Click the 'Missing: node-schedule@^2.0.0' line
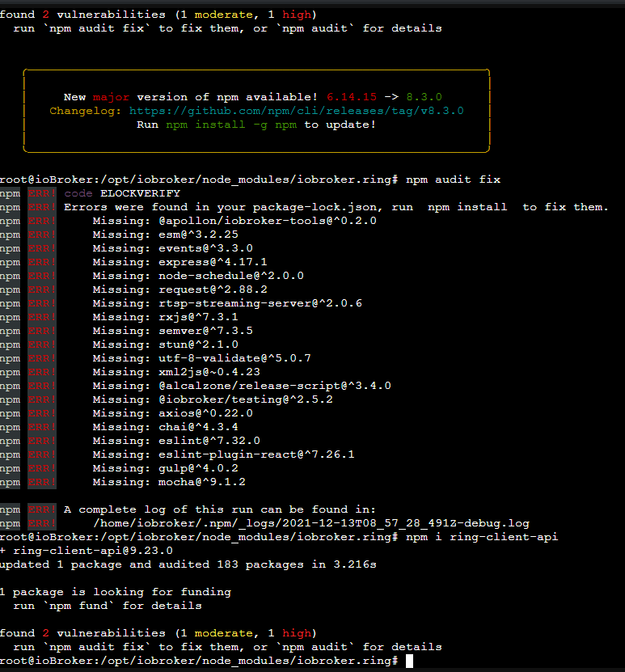Viewport: 625px width, 672px height. pos(198,276)
